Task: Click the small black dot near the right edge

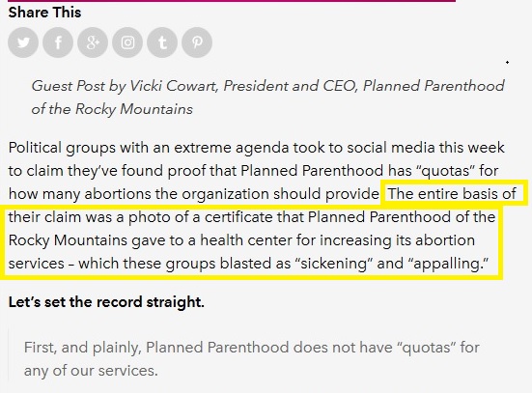Action: pyautogui.click(x=507, y=62)
